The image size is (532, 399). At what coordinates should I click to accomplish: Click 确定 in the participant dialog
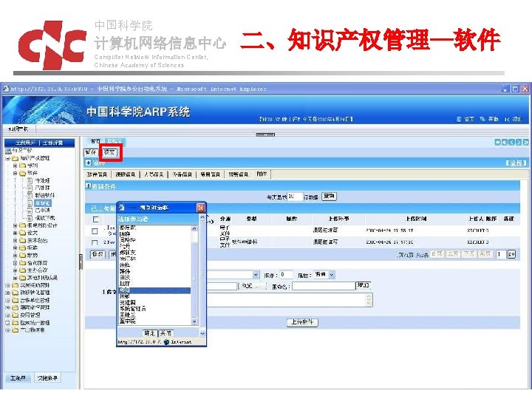pyautogui.click(x=149, y=333)
